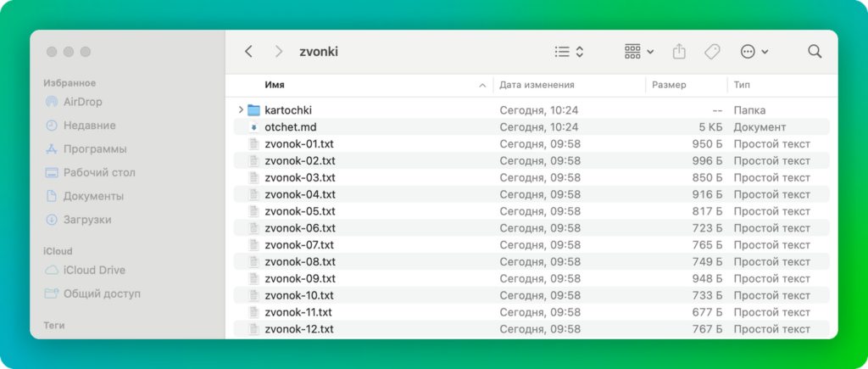Select the file zvonok-11.txt
Viewport: 868px width, 369px height.
(531, 312)
